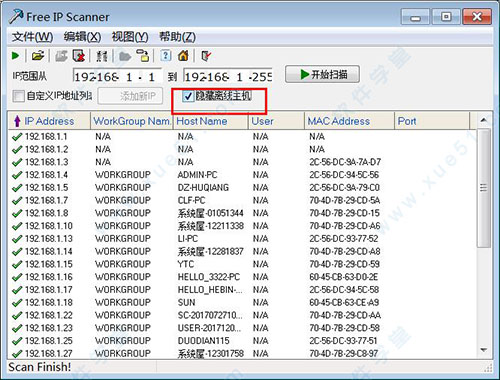The width and height of the screenshot is (500, 380).
Task: Sort by the Host Name column header
Action: coord(210,121)
